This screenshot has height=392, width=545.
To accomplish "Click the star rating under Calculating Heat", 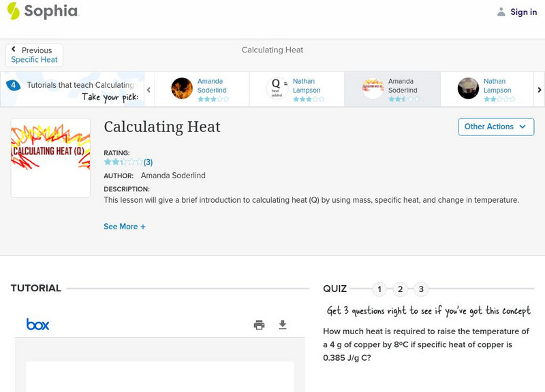I will click(123, 162).
